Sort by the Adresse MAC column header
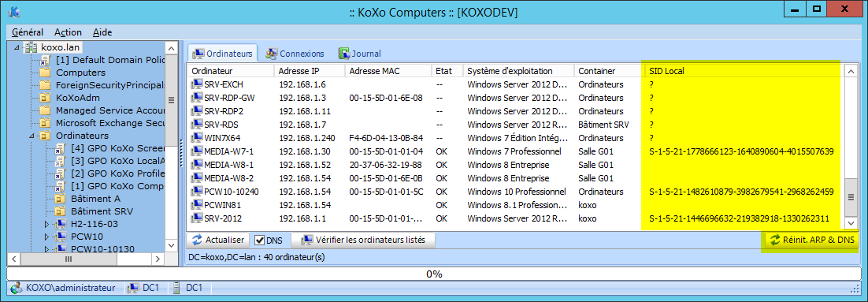 388,71
